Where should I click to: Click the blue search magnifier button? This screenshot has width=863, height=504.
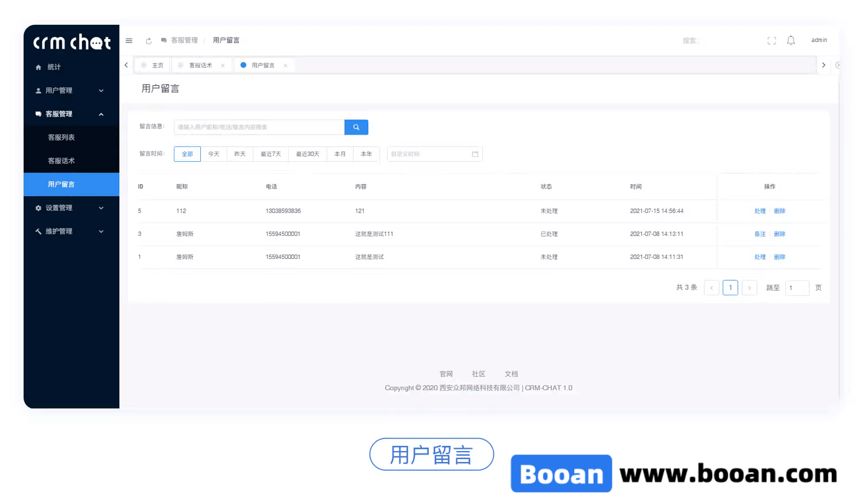(x=356, y=127)
